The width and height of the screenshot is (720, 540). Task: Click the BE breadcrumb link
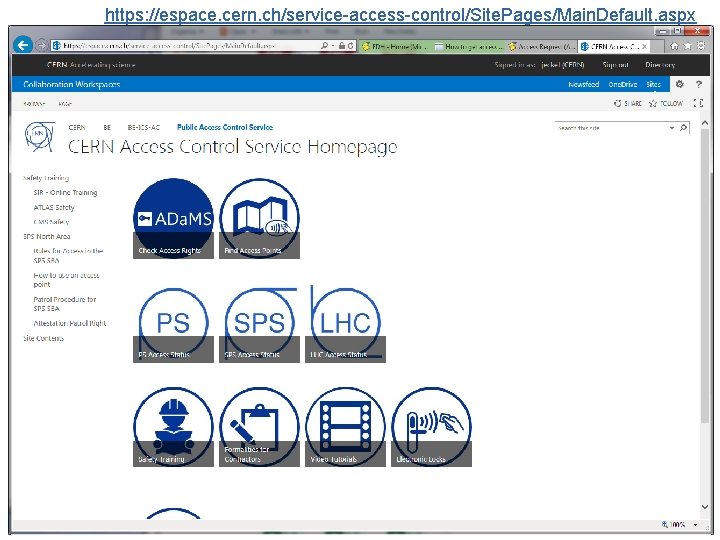click(107, 127)
